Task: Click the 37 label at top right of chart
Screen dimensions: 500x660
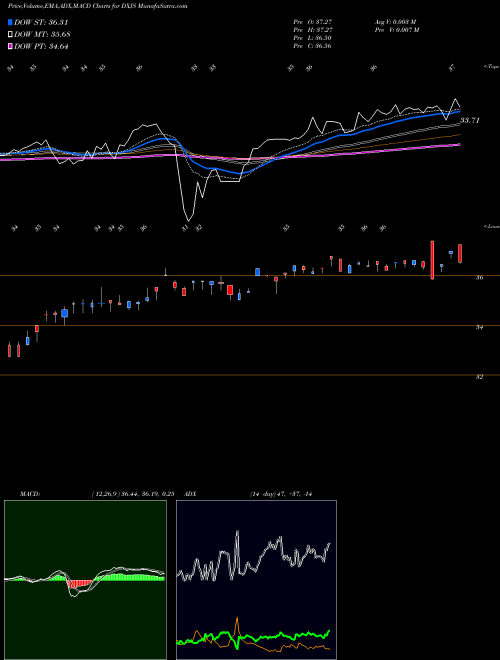Action: [452, 68]
